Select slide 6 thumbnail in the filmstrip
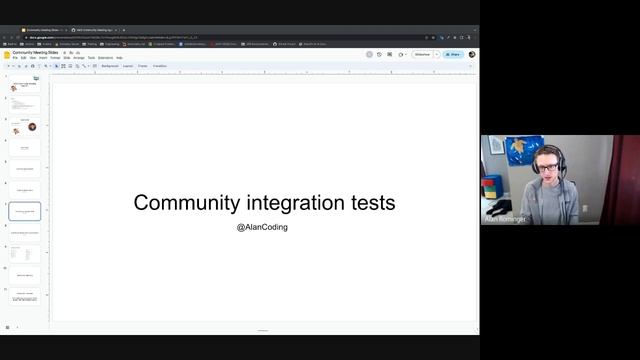The width and height of the screenshot is (640, 360). tap(24, 190)
